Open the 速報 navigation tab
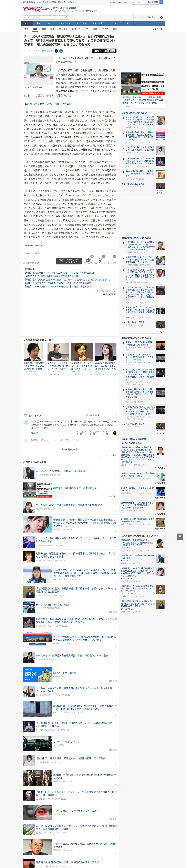Screen dimensions: 186x868 click(38, 24)
